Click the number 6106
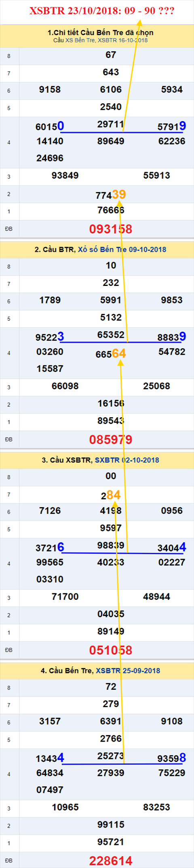 [111, 90]
